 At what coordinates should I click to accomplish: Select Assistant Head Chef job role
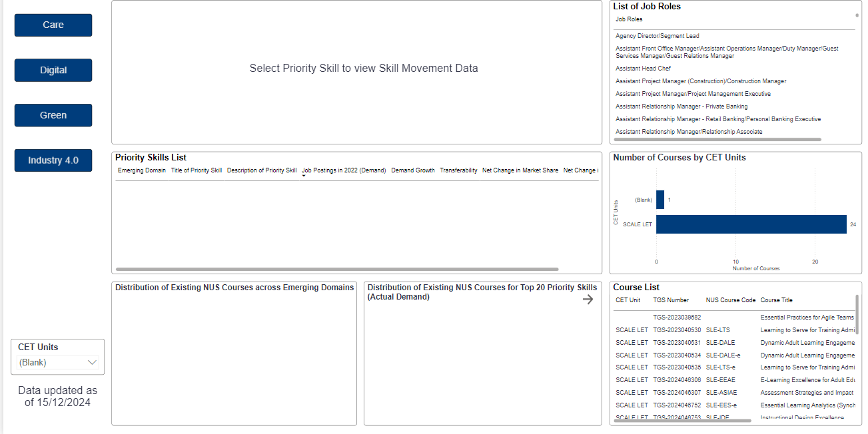643,69
